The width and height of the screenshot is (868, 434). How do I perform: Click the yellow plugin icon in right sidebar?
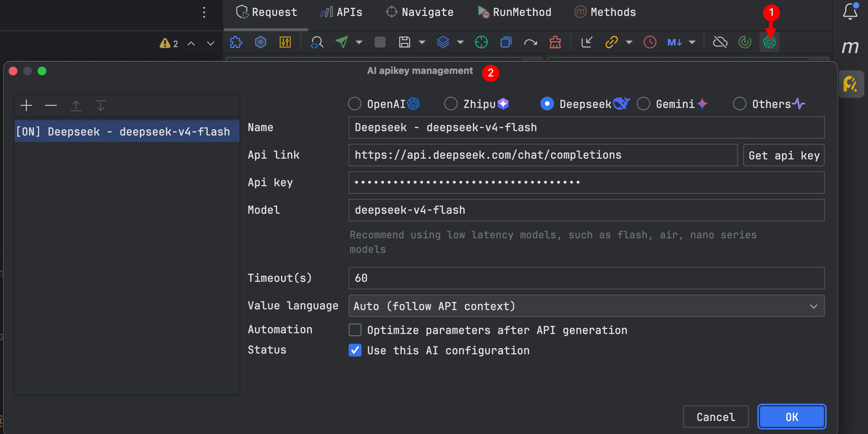[x=850, y=84]
